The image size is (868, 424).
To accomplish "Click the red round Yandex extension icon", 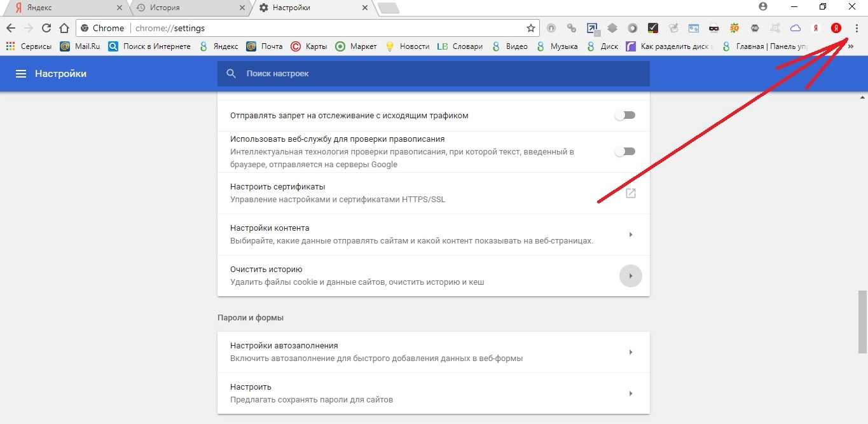I will [836, 28].
